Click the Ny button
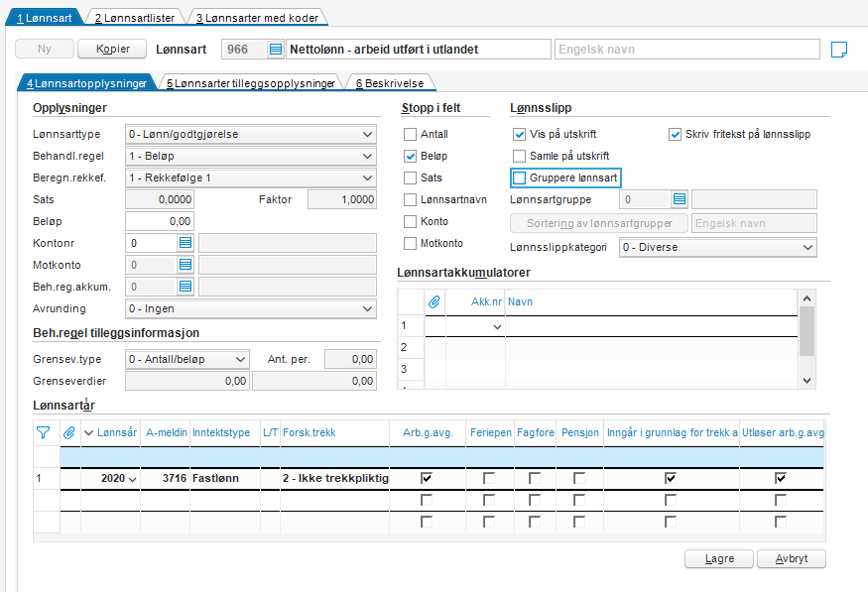Image resolution: width=868 pixels, height=592 pixels. tap(45, 49)
